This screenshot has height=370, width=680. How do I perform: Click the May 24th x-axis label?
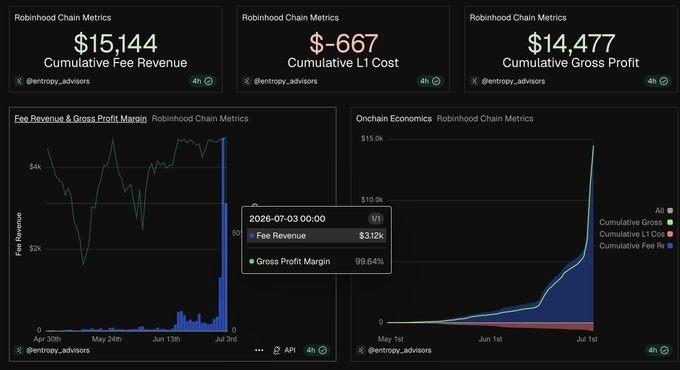[107, 339]
